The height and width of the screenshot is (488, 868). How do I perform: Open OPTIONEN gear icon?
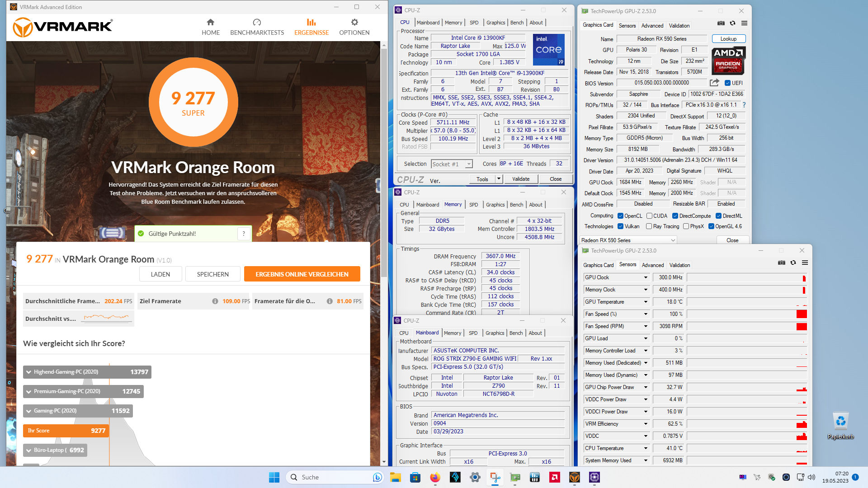click(x=354, y=22)
